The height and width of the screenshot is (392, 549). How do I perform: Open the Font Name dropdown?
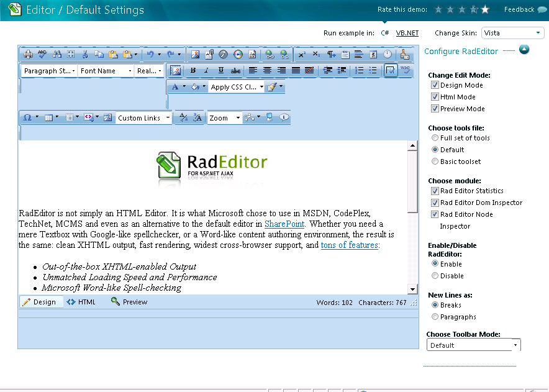(106, 71)
